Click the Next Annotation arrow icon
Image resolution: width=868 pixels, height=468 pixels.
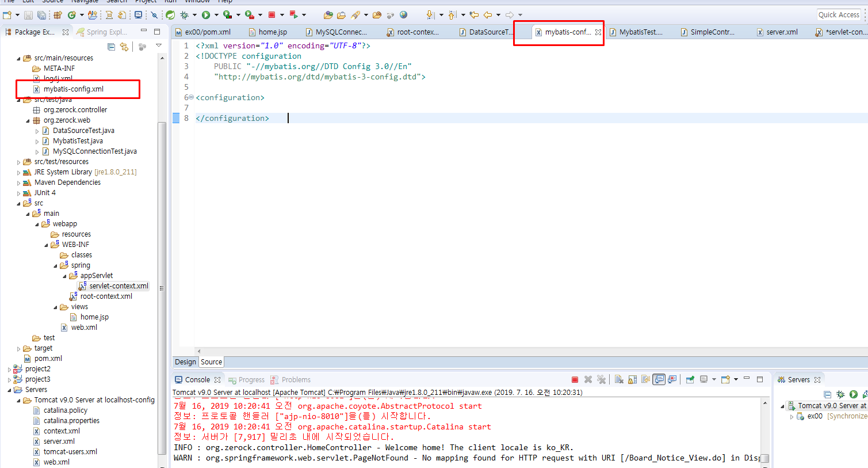coord(430,15)
